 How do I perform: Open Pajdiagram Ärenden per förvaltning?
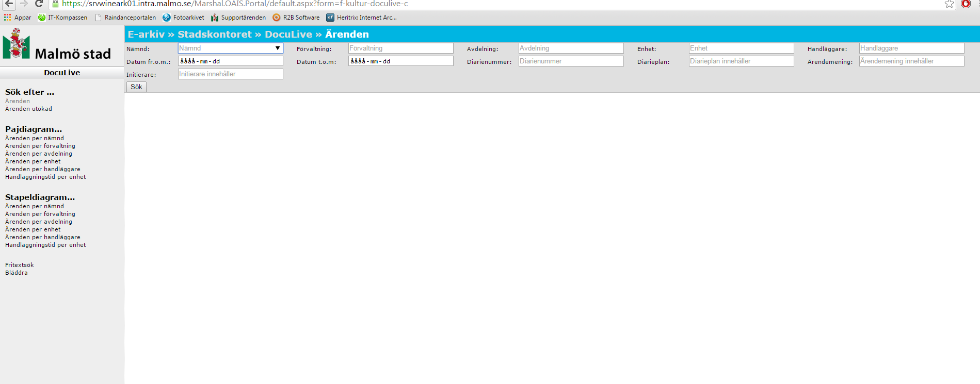click(x=40, y=146)
